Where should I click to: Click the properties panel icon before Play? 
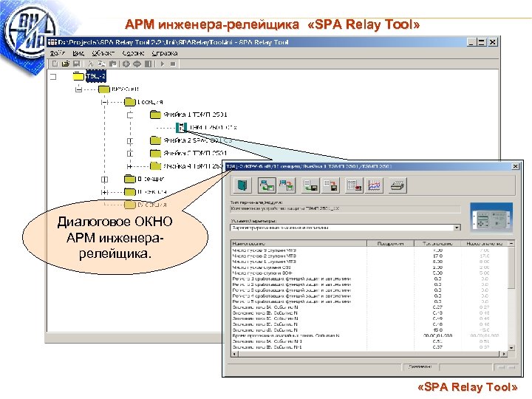[149, 64]
